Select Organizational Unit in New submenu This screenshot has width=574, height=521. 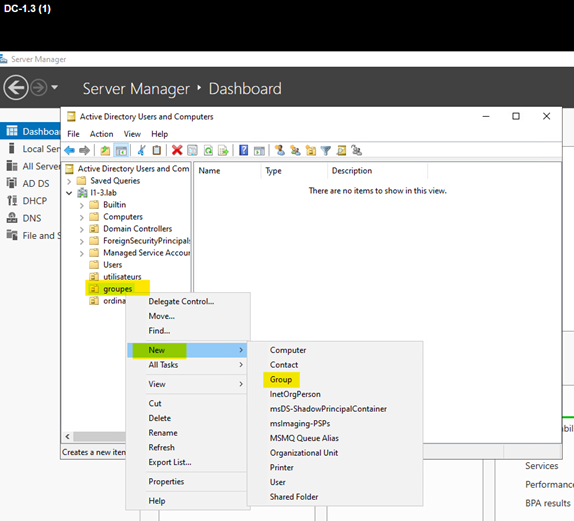(335, 453)
